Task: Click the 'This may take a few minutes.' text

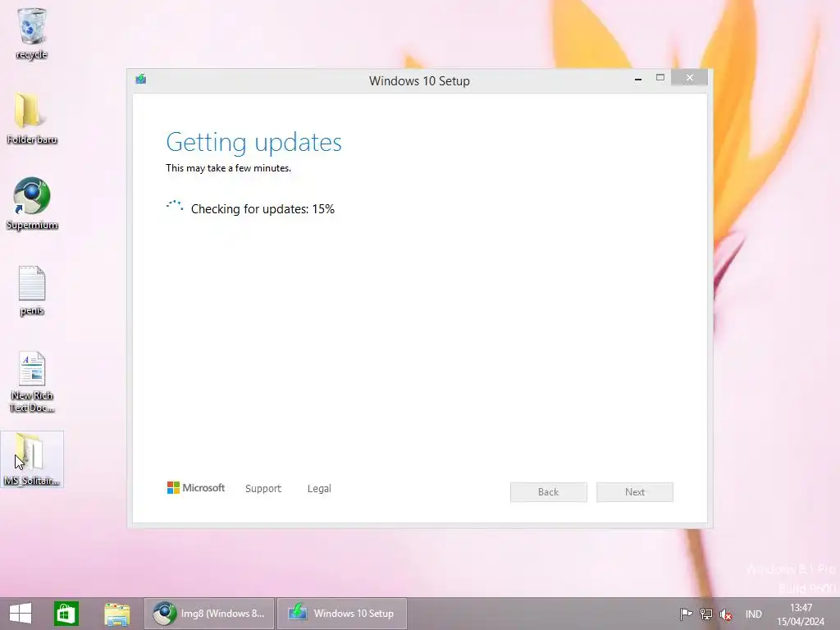Action: click(x=228, y=168)
